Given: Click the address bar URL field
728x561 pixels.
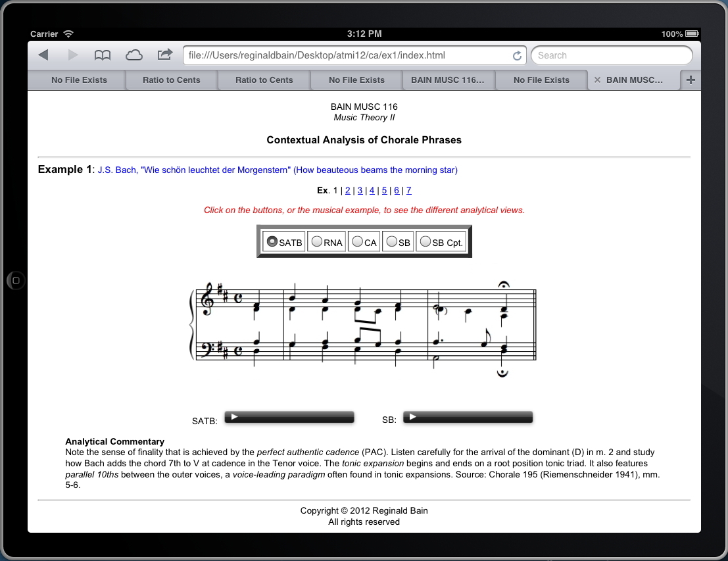Looking at the screenshot, I should 354,55.
